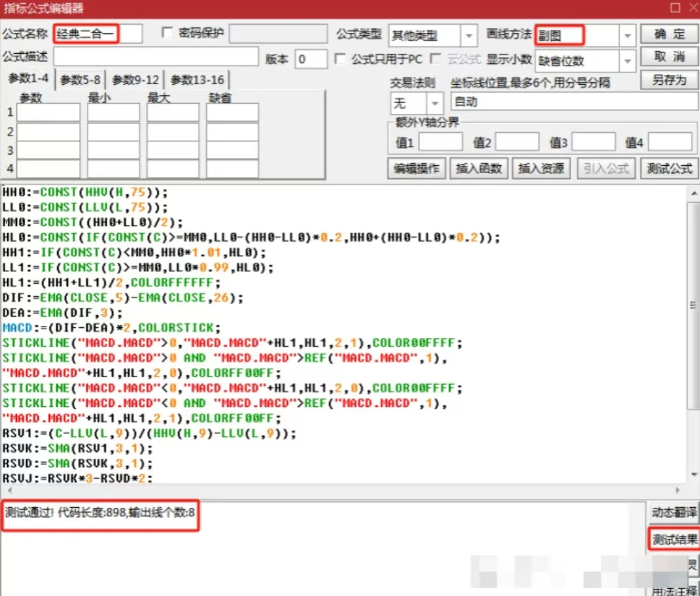Click the 测试通过 test result message
Viewport: 700px width, 596px height.
[100, 512]
